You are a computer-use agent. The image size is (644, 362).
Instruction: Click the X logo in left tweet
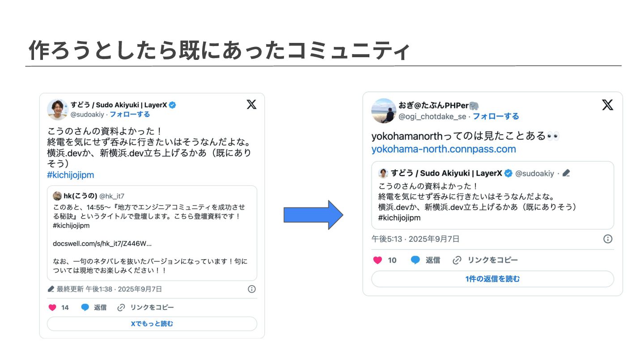[x=252, y=105]
